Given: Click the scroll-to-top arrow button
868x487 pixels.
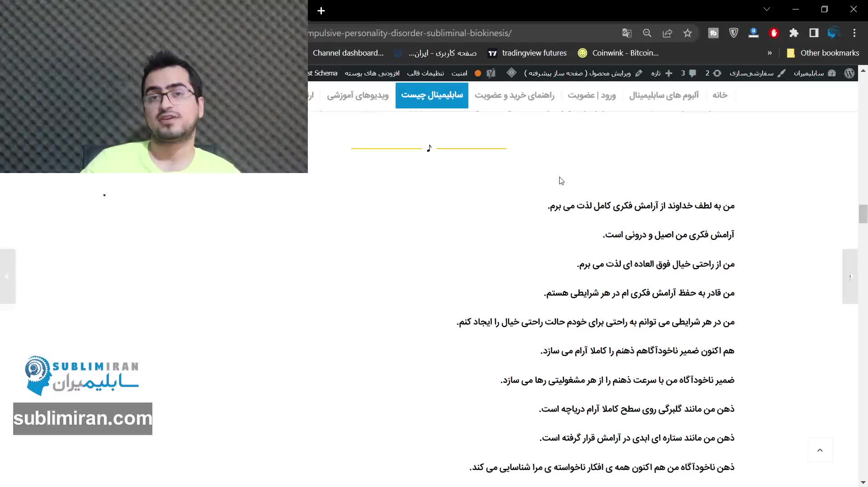Looking at the screenshot, I should click(x=820, y=450).
